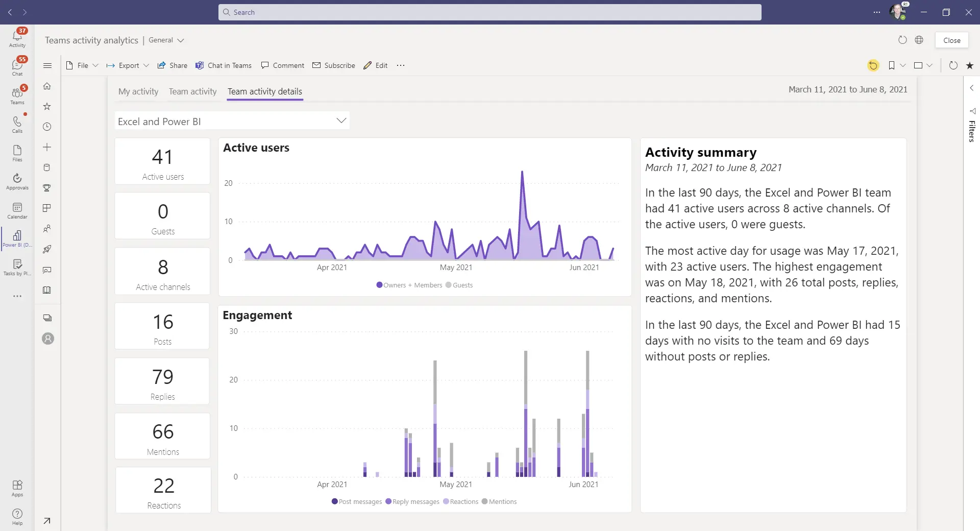
Task: Open Power BI Recent clock icon
Action: click(47, 127)
